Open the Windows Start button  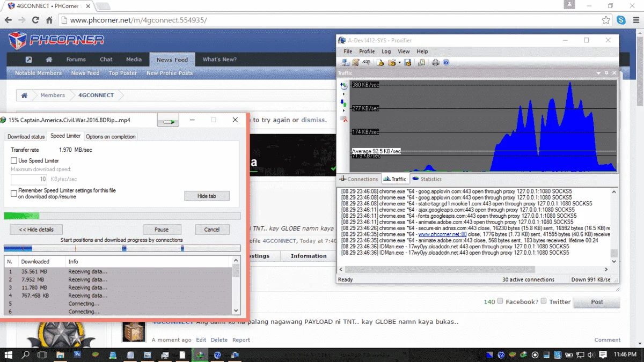(x=9, y=355)
